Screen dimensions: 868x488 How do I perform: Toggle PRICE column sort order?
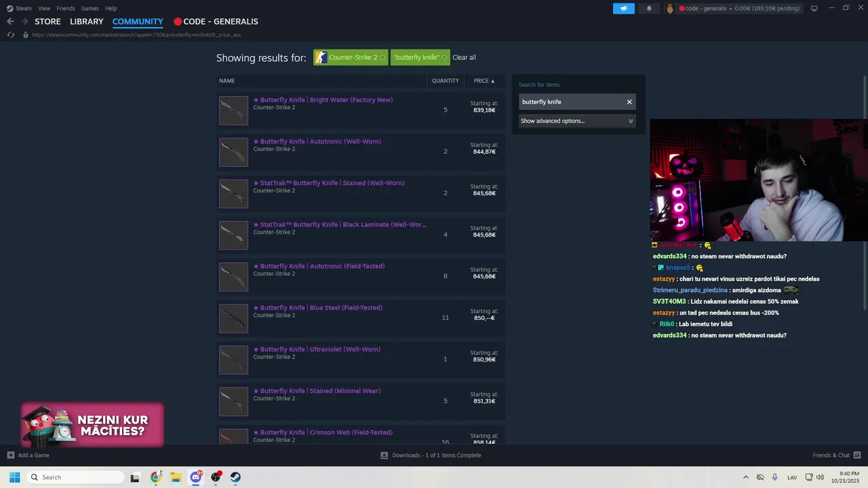pyautogui.click(x=484, y=81)
